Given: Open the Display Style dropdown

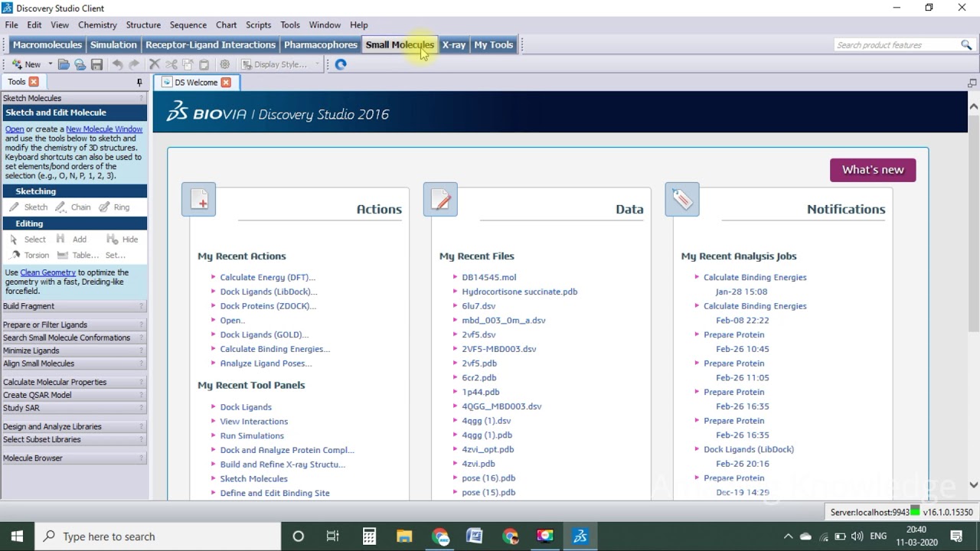Looking at the screenshot, I should 280,64.
